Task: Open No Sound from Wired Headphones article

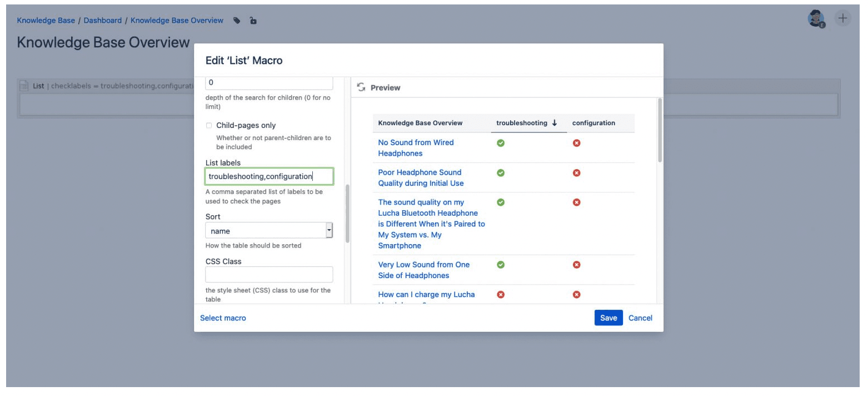Action: point(416,148)
